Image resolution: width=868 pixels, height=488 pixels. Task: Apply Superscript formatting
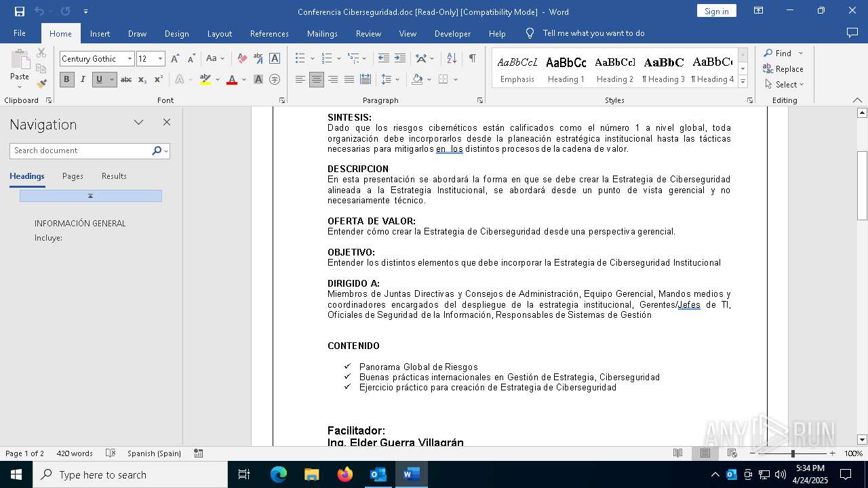pyautogui.click(x=158, y=80)
